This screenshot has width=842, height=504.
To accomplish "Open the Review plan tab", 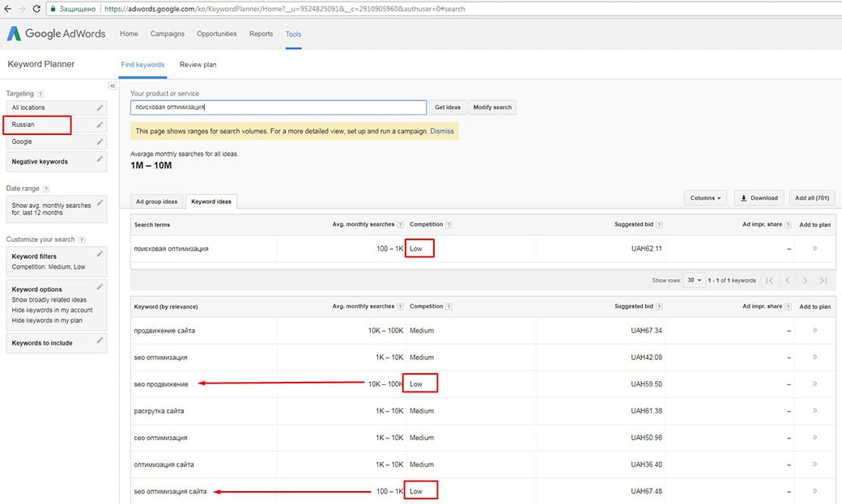I will coord(198,65).
